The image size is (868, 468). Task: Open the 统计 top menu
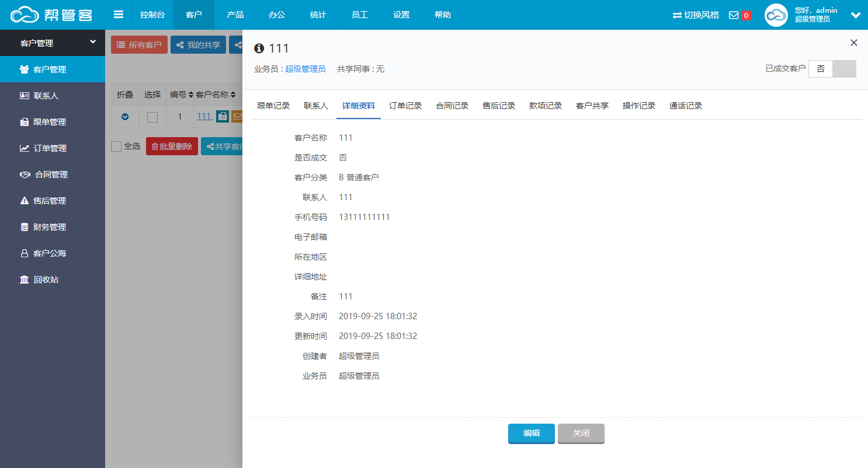pyautogui.click(x=318, y=15)
